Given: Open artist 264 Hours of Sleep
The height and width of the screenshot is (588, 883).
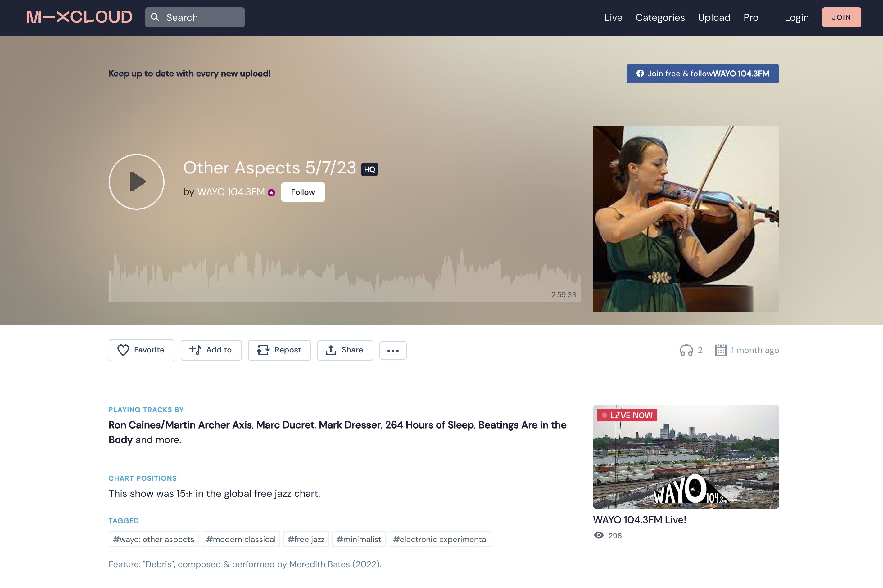Looking at the screenshot, I should (x=429, y=425).
